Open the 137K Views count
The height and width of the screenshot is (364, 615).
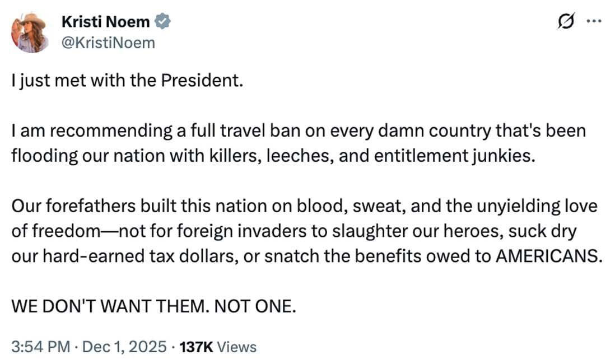pos(218,347)
